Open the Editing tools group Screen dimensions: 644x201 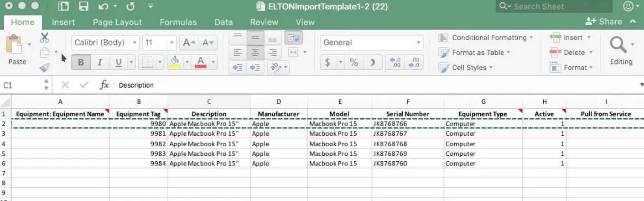coord(621,50)
